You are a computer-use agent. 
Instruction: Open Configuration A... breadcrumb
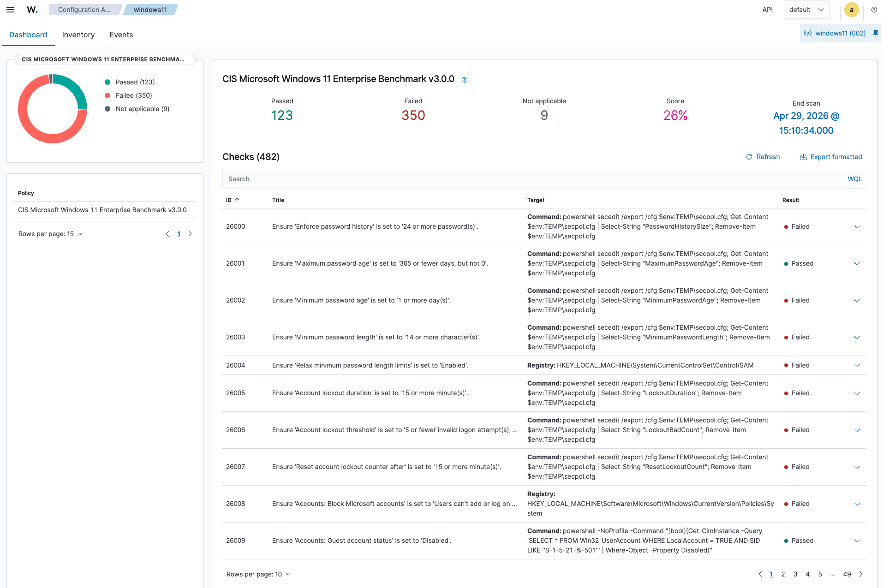tap(84, 10)
